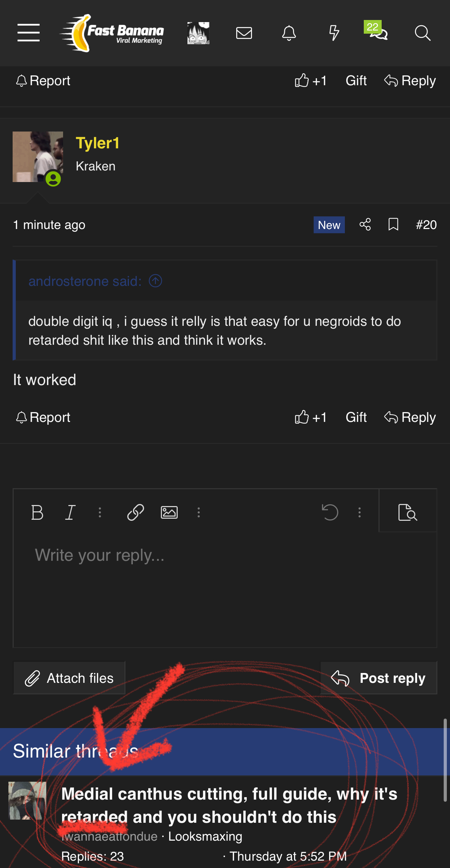Open Tyler1's profile link
This screenshot has width=450, height=868.
point(97,143)
